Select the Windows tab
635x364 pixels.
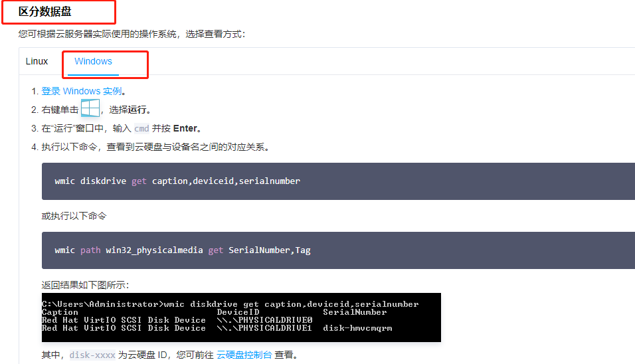[x=93, y=62]
